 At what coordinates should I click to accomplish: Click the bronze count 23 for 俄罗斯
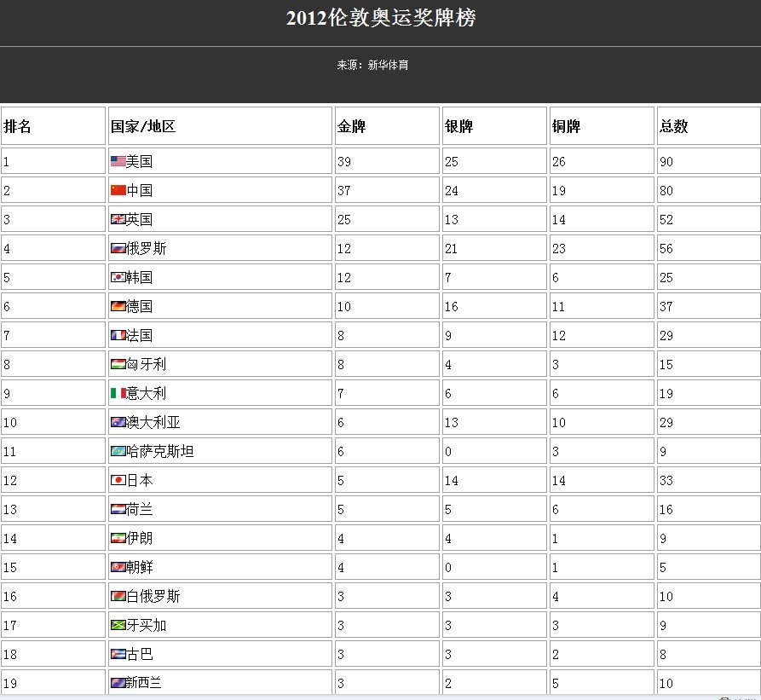click(559, 249)
